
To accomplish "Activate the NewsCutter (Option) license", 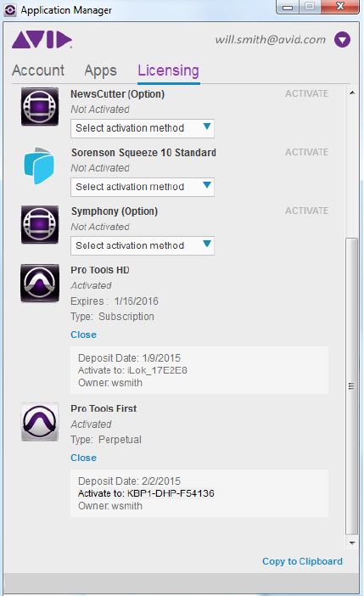I will click(306, 93).
